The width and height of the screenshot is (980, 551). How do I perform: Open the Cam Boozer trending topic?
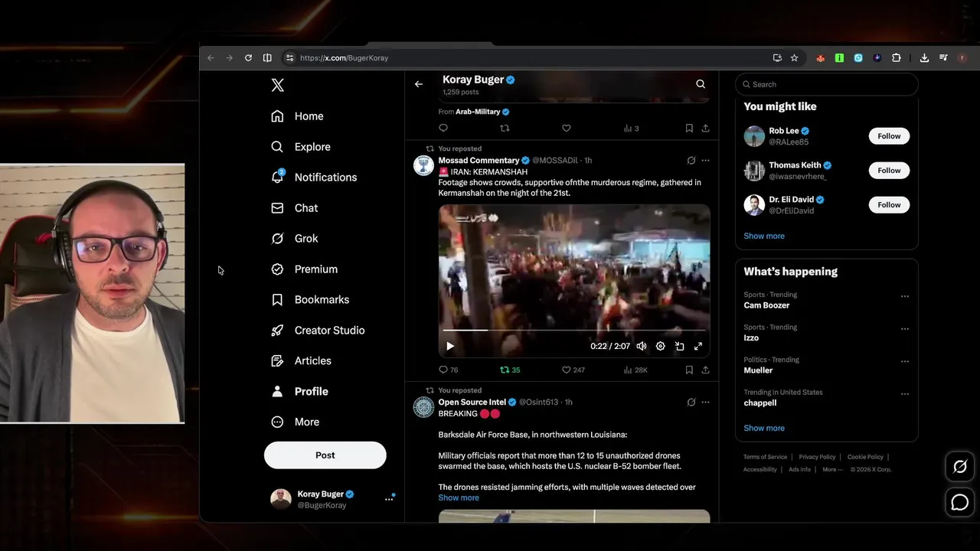[766, 305]
